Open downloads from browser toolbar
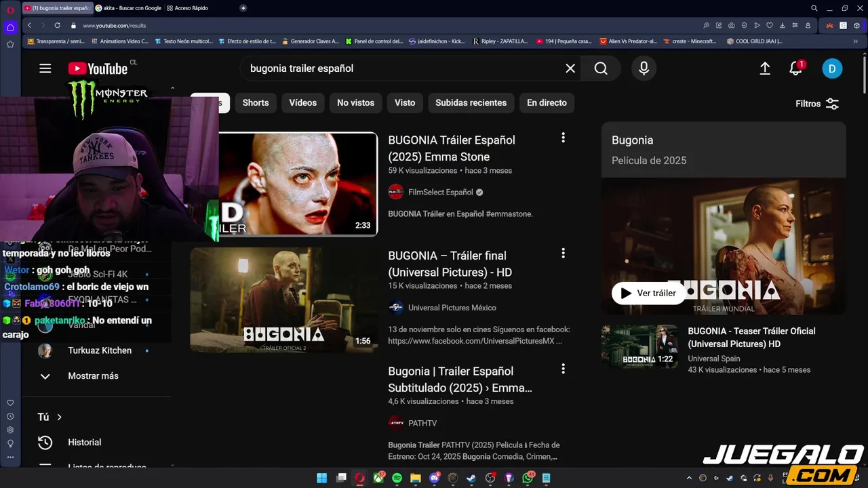This screenshot has height=488, width=868. coord(782,25)
